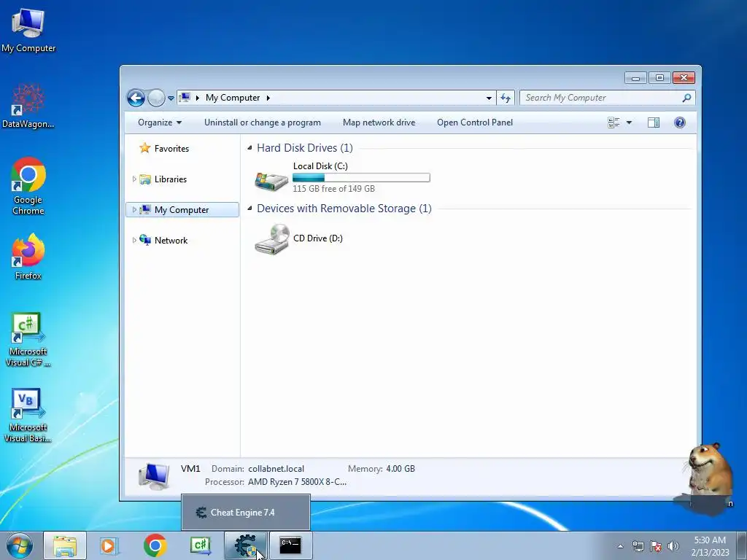
Task: Select Map network drive
Action: point(379,122)
